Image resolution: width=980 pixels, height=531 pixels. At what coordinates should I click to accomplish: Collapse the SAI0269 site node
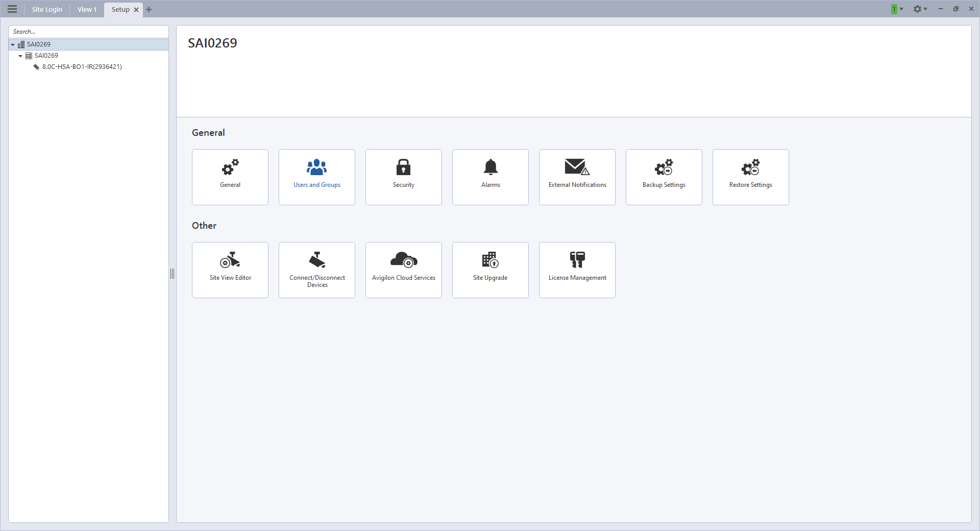click(12, 44)
